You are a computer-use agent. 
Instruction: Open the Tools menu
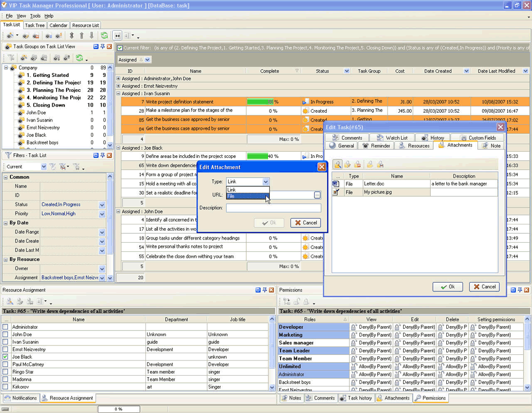coord(35,16)
